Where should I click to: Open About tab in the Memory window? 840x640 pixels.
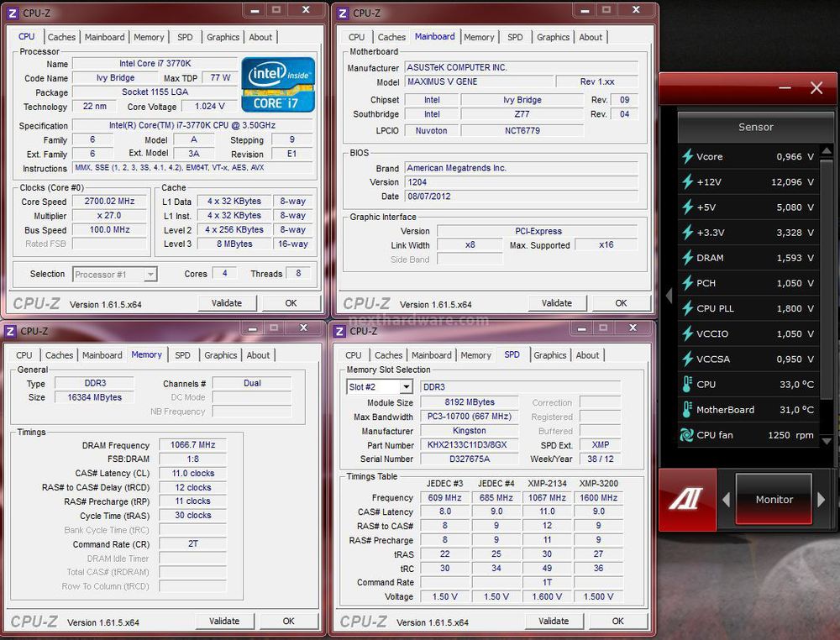(258, 355)
